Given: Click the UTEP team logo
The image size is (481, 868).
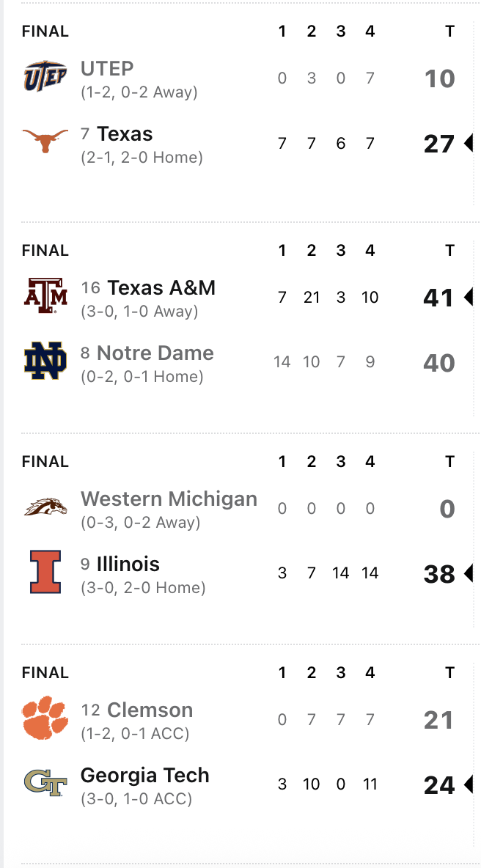Looking at the screenshot, I should pyautogui.click(x=45, y=77).
